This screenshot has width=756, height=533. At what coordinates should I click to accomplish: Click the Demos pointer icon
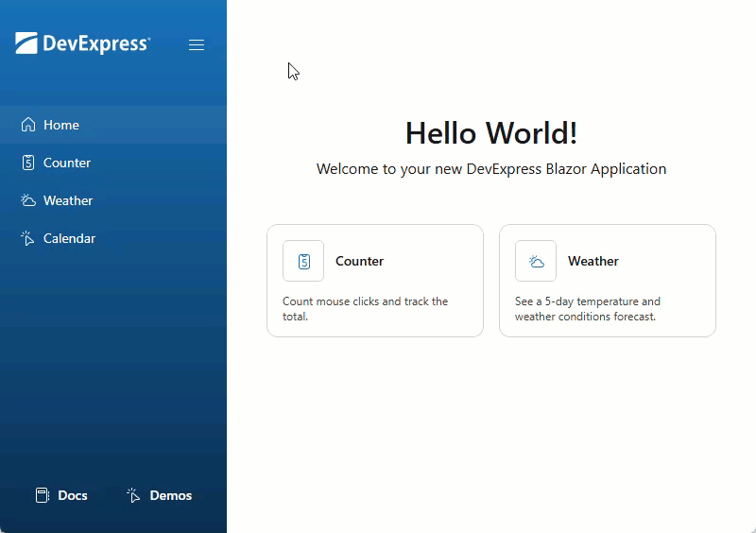pos(133,495)
